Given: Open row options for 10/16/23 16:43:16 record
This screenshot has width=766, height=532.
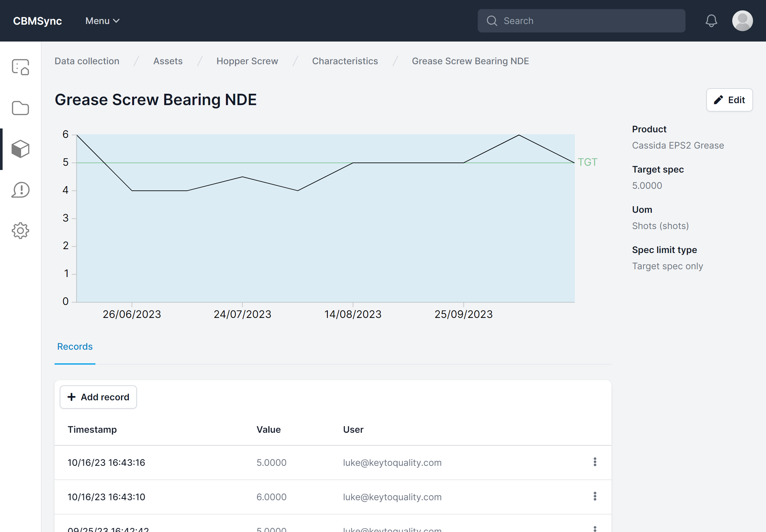Looking at the screenshot, I should (x=595, y=462).
